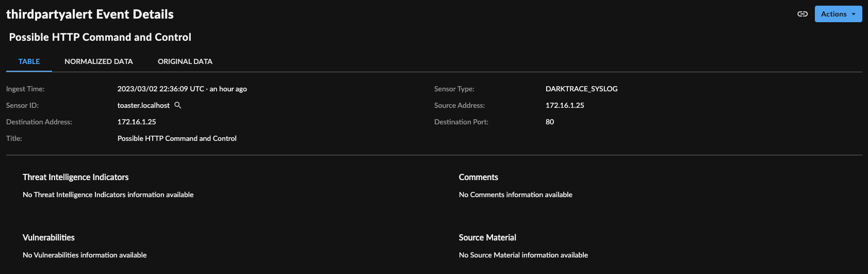
Task: Select the Source Address 172.16.1.25 value
Action: tap(565, 105)
